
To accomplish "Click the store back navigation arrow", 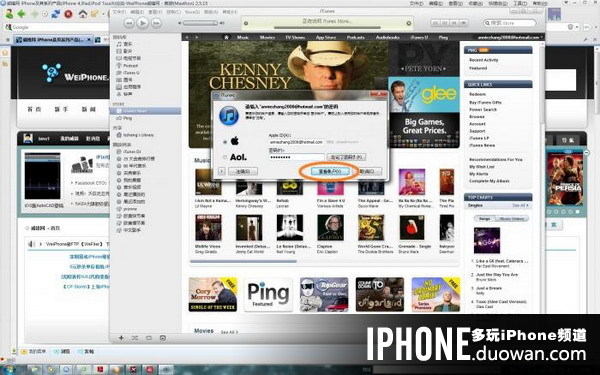I will pyautogui.click(x=187, y=37).
